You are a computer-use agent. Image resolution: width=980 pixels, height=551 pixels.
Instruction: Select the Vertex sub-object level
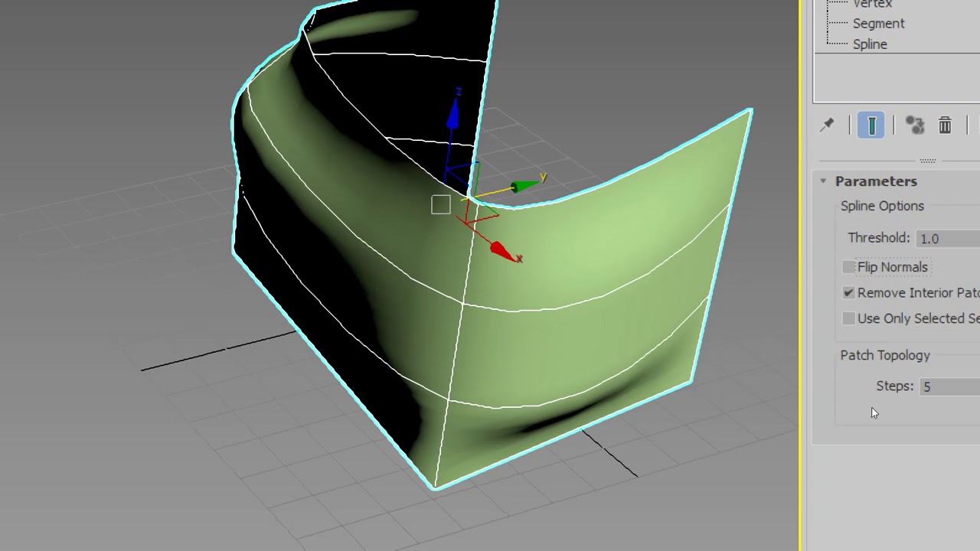(873, 5)
